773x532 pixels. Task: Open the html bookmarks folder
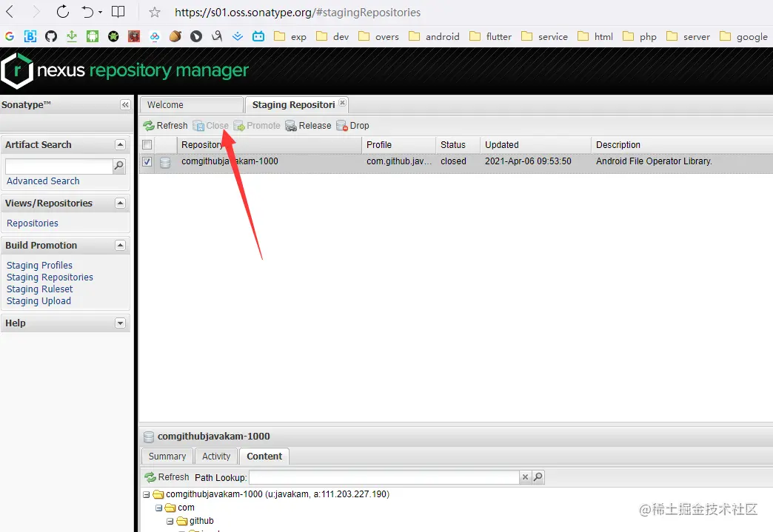(595, 36)
